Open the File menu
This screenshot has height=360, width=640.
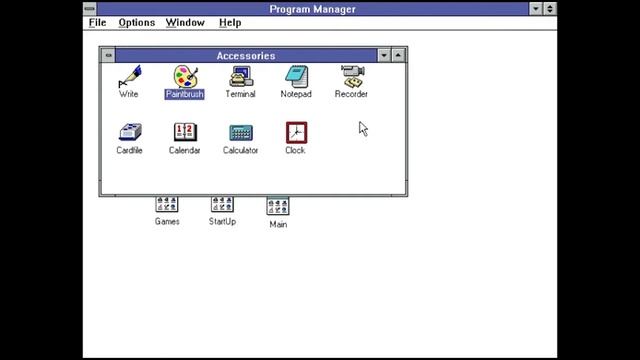pos(98,22)
